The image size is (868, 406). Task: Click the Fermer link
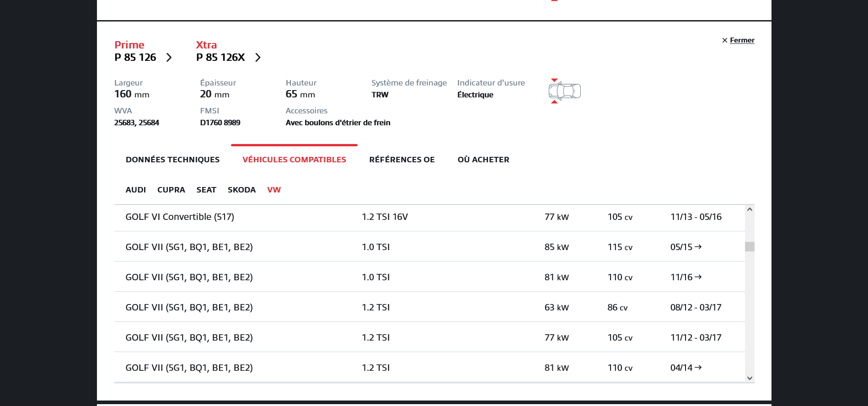[742, 40]
